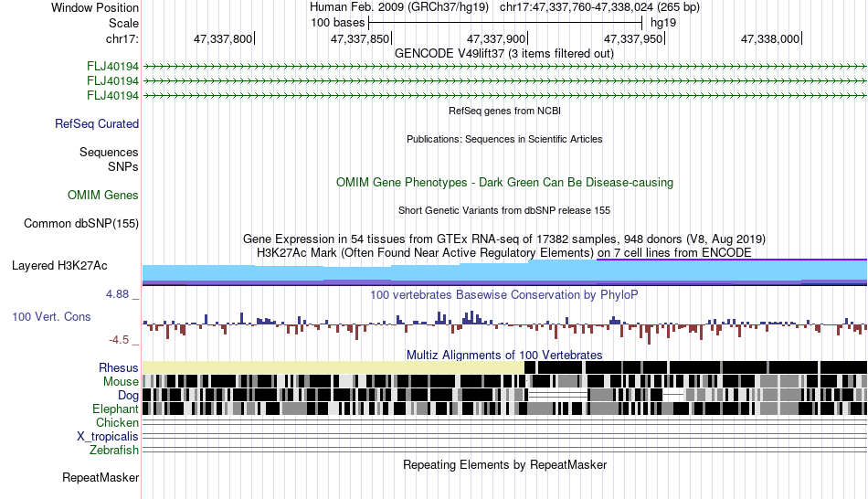Click the yellow Rhesus alignment block
Screen dimensions: 868x499
333,367
